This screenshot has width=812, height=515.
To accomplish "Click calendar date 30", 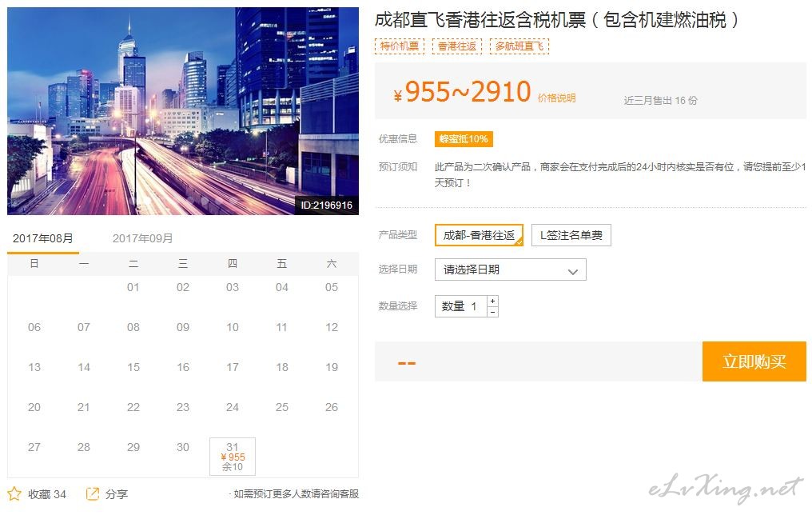I will [x=183, y=446].
